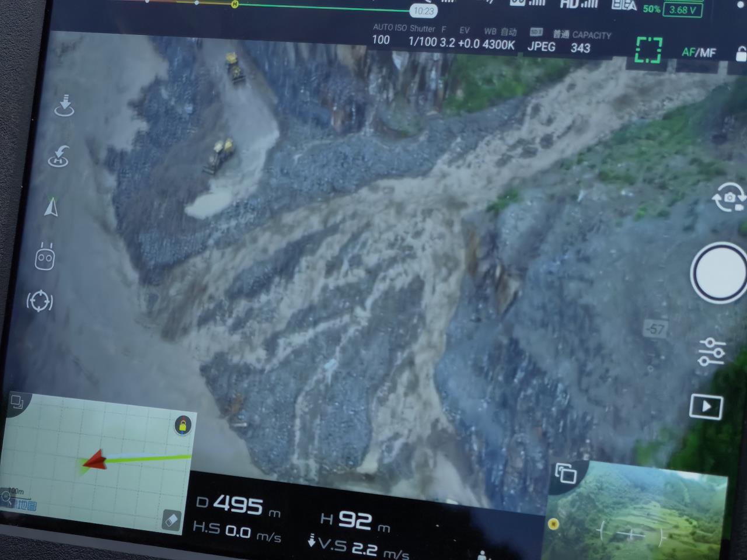This screenshot has width=747, height=560.
Task: Tap the 10:23 flight time battery bar marker
Action: 424,11
